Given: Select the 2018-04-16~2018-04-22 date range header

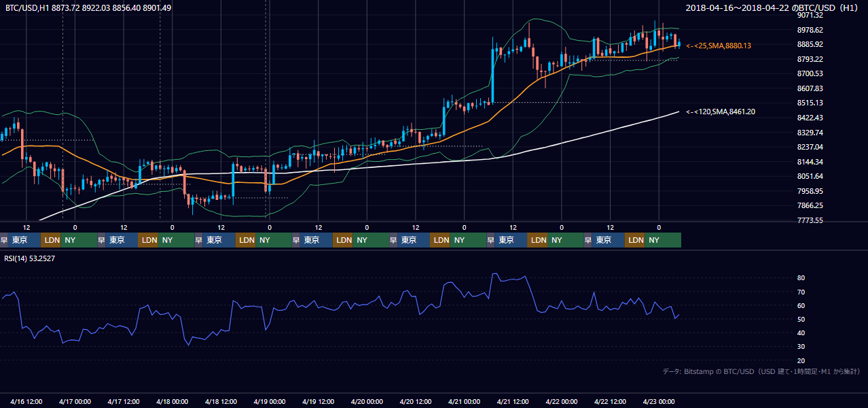Looking at the screenshot, I should click(x=773, y=7).
